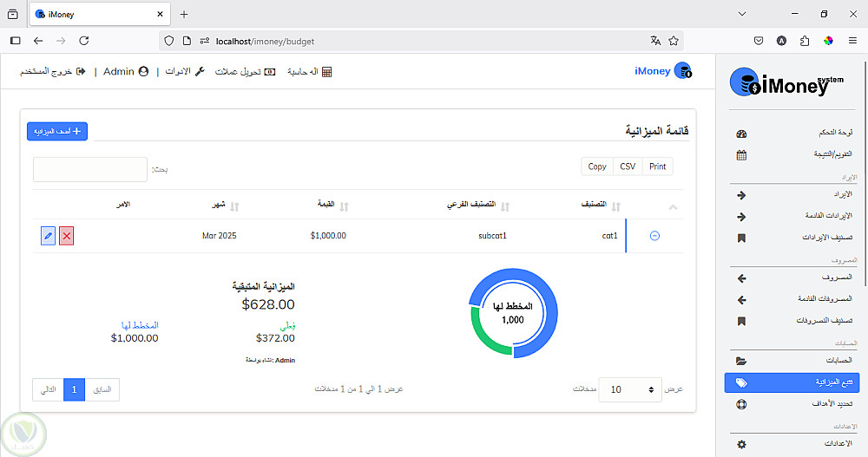Click the subcat1 subcategory cell

[x=493, y=236]
